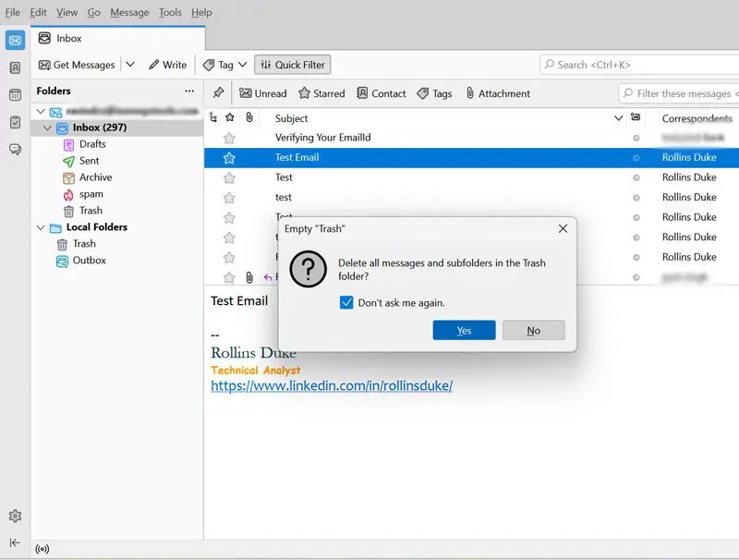Uncheck the Don't ask me again checkbox
Screen dimensions: 739x560
(x=346, y=301)
